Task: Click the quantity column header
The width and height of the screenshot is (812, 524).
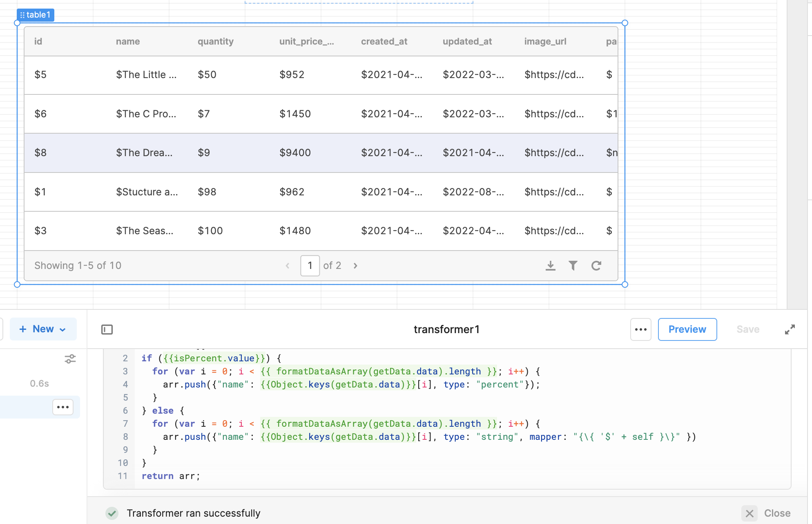Action: (216, 41)
